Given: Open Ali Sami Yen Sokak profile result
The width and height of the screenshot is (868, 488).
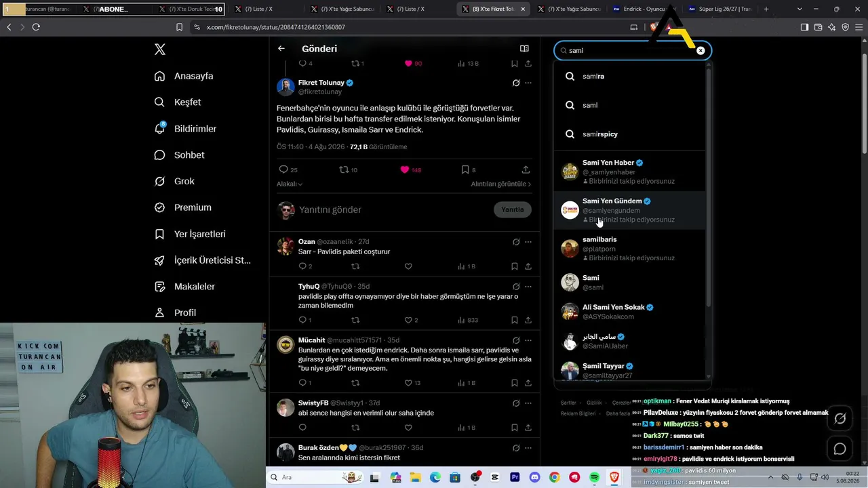Looking at the screenshot, I should [629, 312].
